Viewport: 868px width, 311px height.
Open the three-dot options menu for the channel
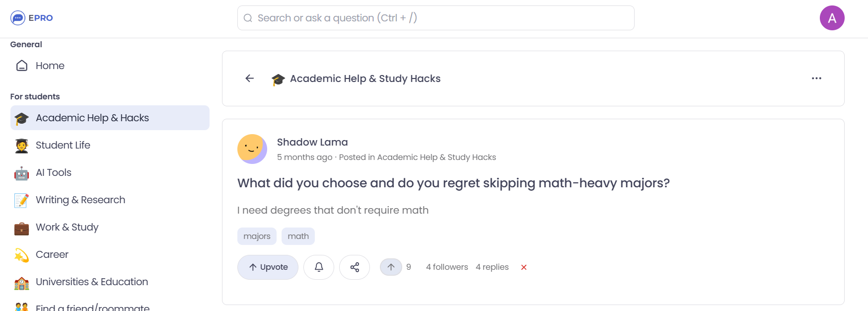[816, 78]
